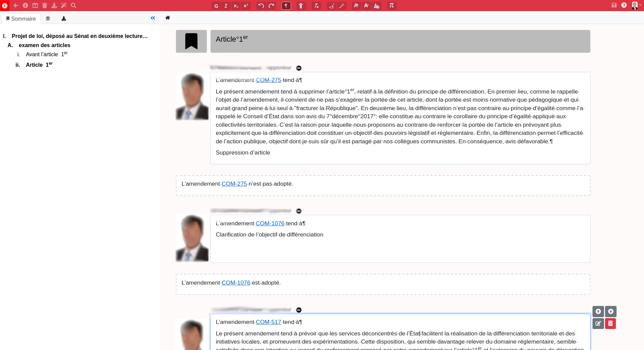
Task: Open the download tab in the sidebar
Action: point(64,19)
